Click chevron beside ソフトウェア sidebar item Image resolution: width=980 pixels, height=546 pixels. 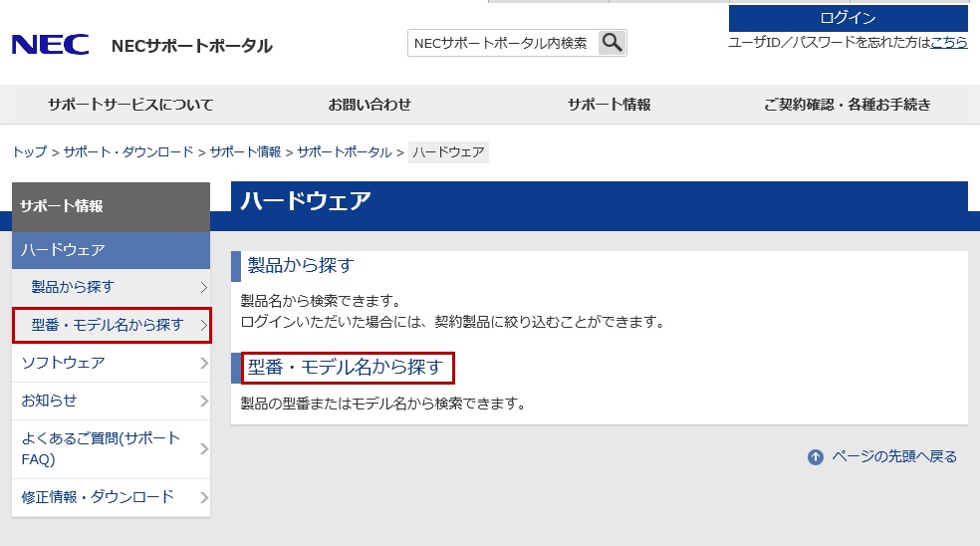coord(204,363)
